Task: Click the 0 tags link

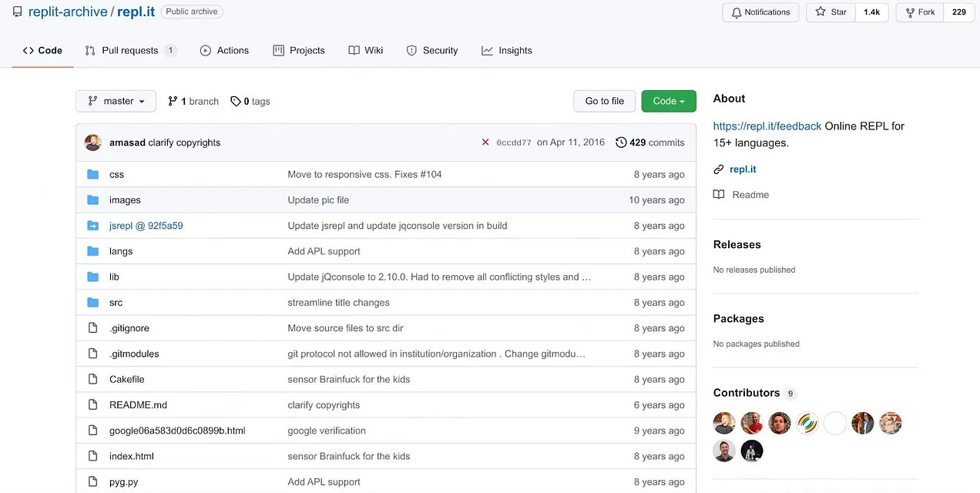Action: pos(250,101)
